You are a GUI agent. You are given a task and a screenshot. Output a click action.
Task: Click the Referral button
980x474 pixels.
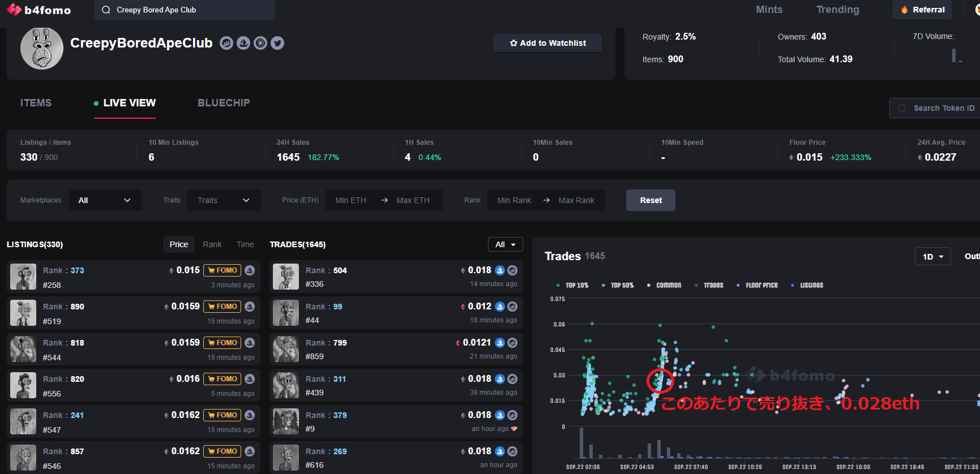(922, 10)
